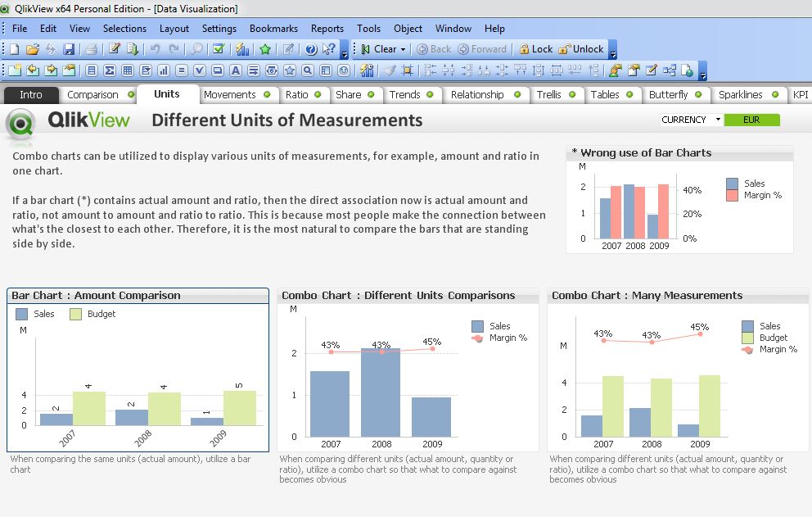The height and width of the screenshot is (517, 812).
Task: Open the Reports menu
Action: click(327, 29)
